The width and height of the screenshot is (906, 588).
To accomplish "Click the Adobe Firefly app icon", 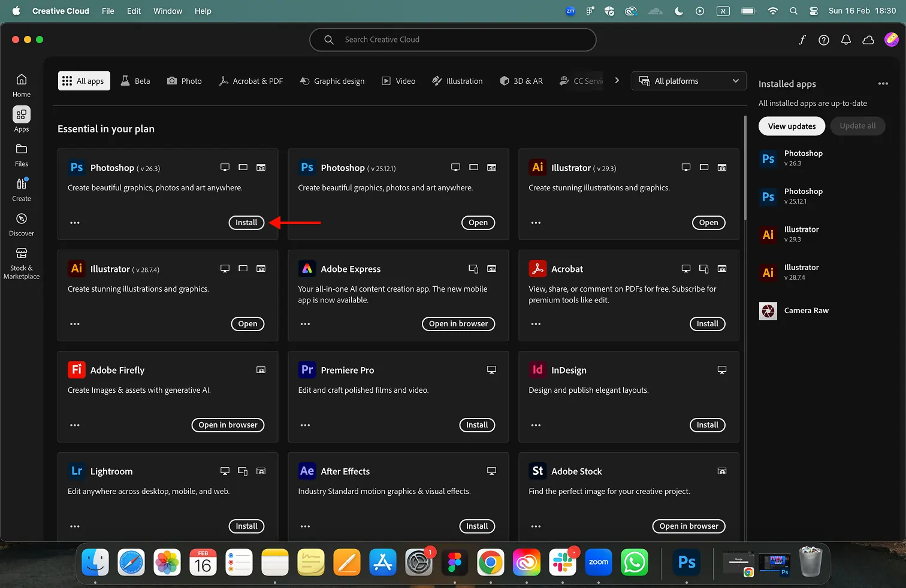I will pos(77,370).
